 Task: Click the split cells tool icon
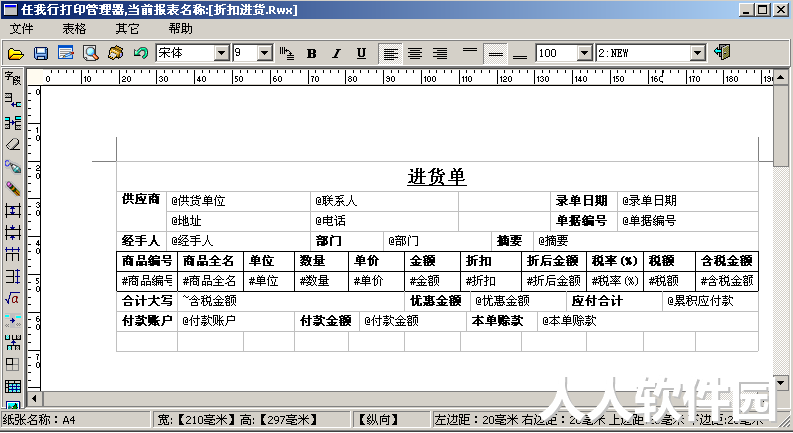(13, 122)
